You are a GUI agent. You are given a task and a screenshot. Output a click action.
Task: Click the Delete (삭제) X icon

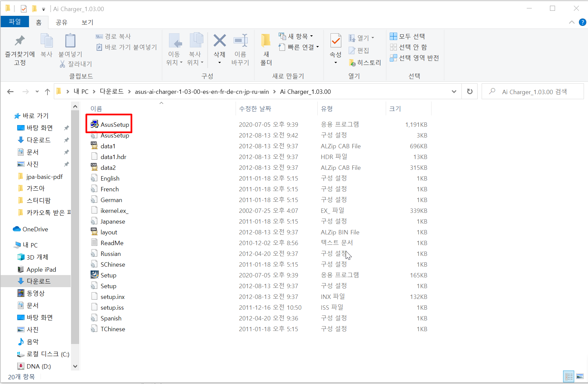pos(219,41)
